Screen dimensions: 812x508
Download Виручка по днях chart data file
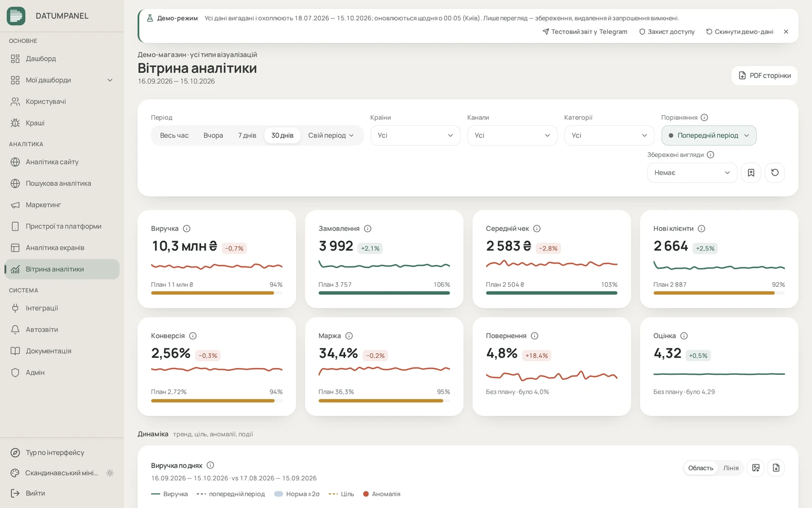(776, 468)
